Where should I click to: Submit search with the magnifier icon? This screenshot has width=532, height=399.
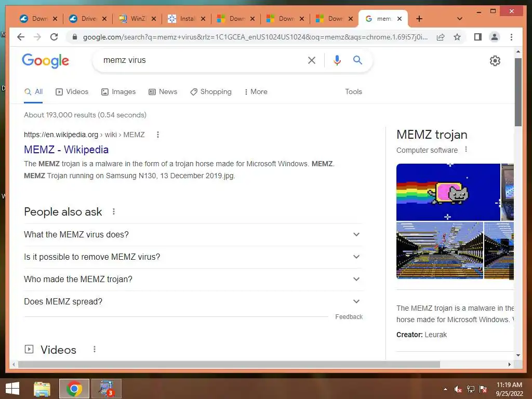click(357, 60)
